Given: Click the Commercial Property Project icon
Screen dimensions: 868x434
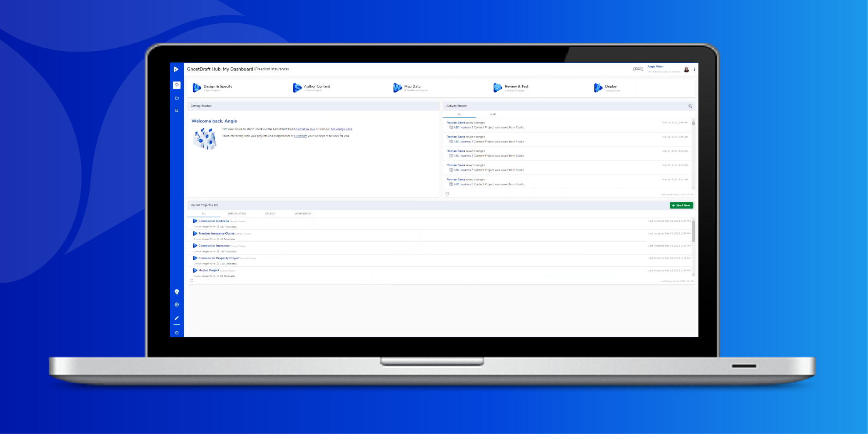Looking at the screenshot, I should (195, 258).
